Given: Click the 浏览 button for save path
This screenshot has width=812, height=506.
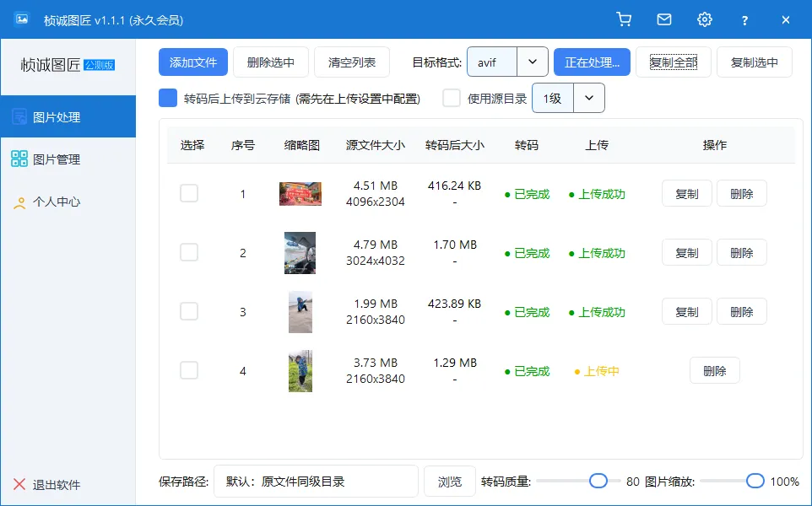Looking at the screenshot, I should (449, 481).
